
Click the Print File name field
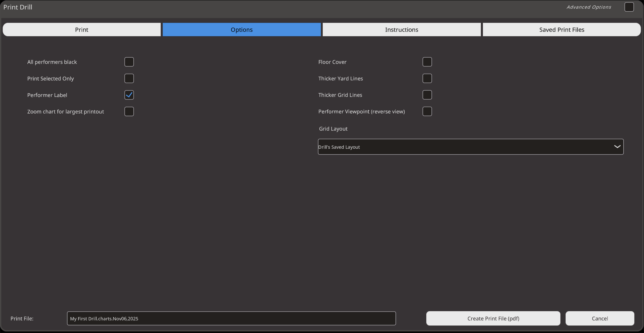pos(231,318)
